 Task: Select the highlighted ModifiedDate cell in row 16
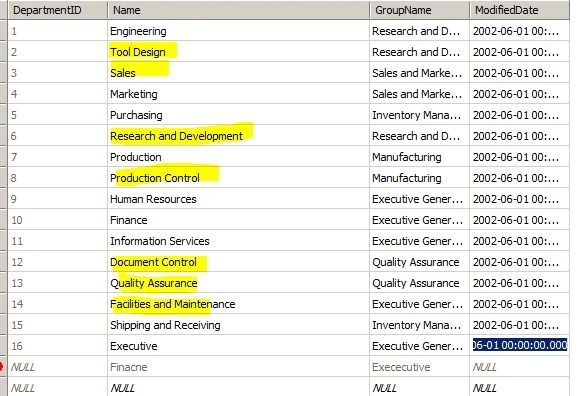coord(519,345)
